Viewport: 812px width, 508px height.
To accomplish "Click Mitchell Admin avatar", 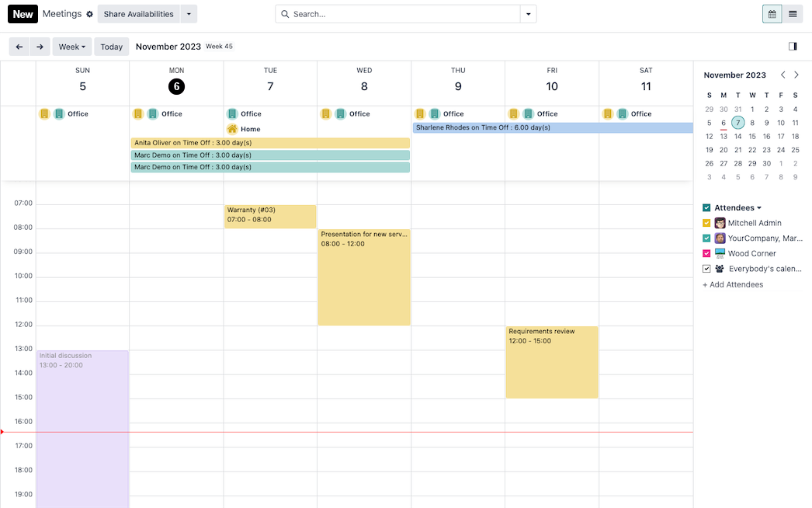I will (720, 223).
